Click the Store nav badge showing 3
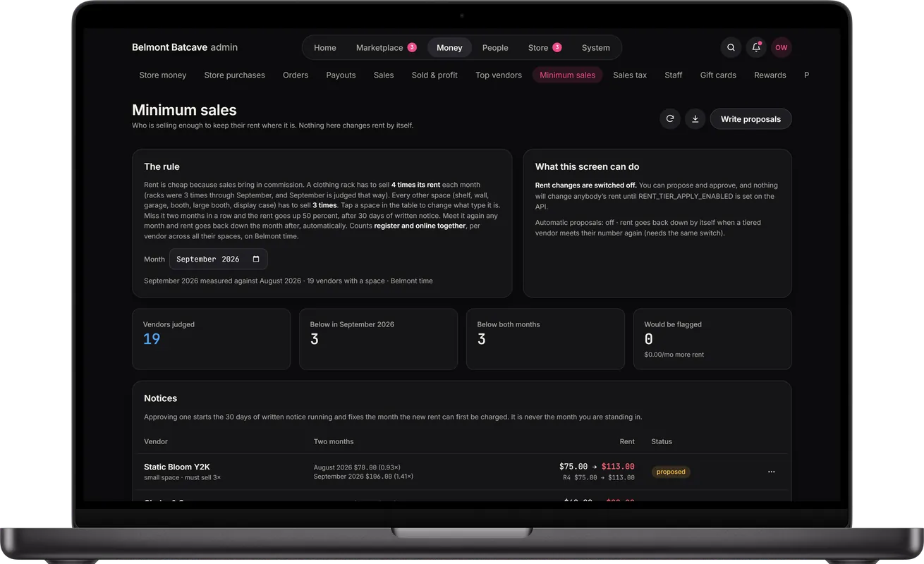 (557, 48)
